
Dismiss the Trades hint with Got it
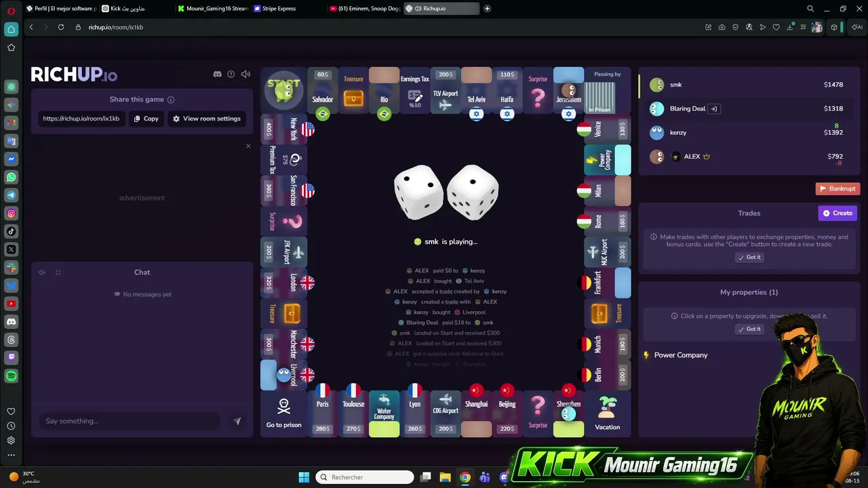point(749,258)
